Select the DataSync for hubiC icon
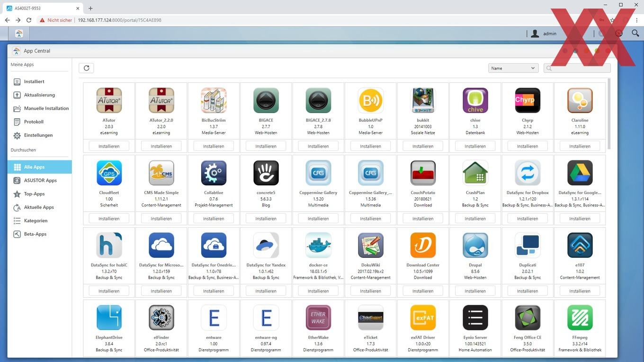This screenshot has height=362, width=644. [109, 245]
